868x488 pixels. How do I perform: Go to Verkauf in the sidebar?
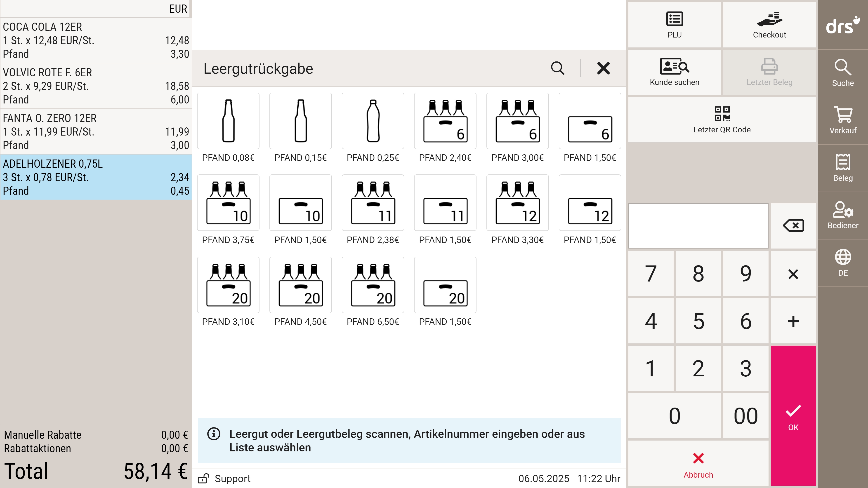coord(843,120)
